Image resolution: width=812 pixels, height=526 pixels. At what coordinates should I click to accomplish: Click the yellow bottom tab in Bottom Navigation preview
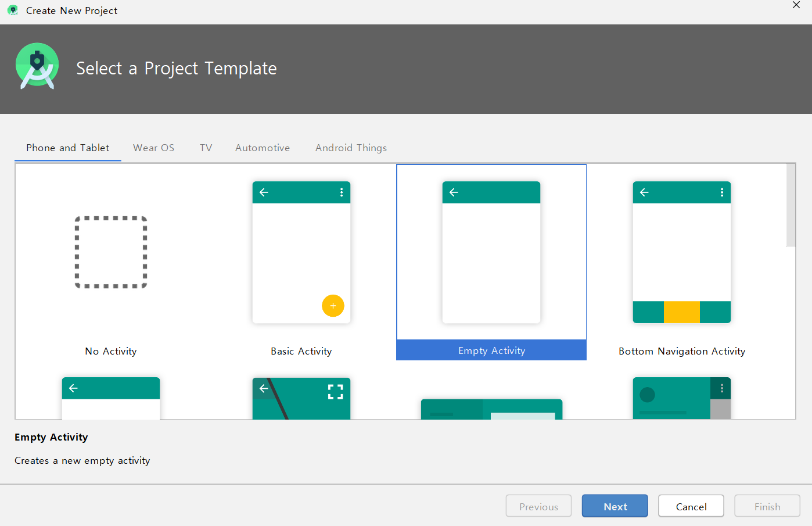[x=682, y=312]
